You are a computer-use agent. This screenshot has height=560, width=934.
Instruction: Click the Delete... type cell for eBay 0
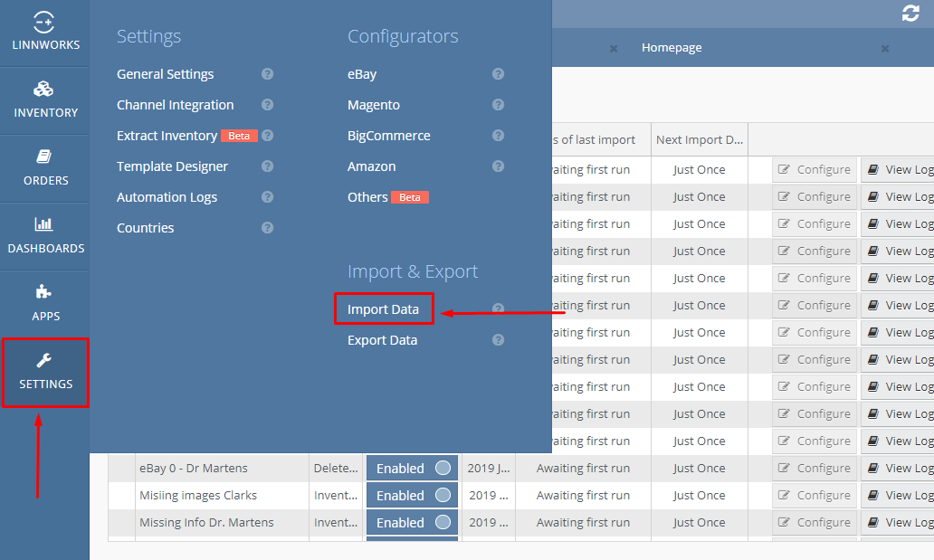click(x=336, y=469)
